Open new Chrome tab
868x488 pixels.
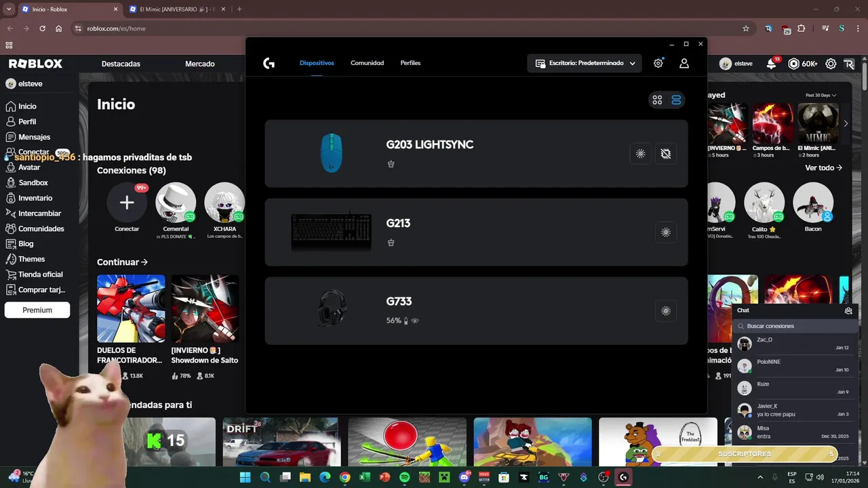tap(239, 9)
